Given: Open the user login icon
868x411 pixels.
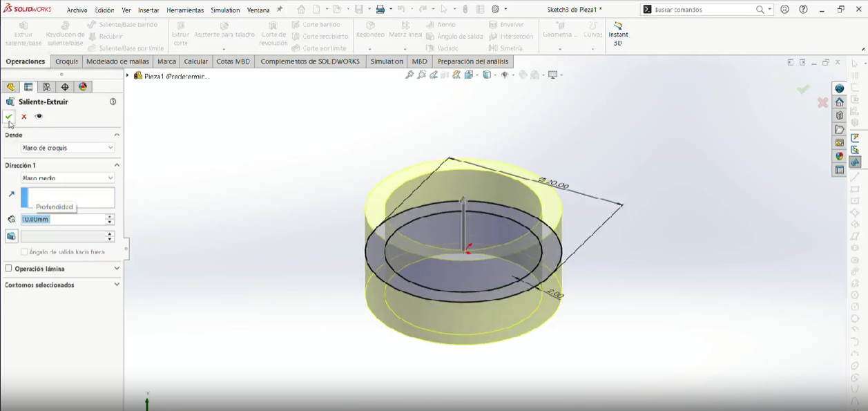Looking at the screenshot, I should tap(785, 10).
